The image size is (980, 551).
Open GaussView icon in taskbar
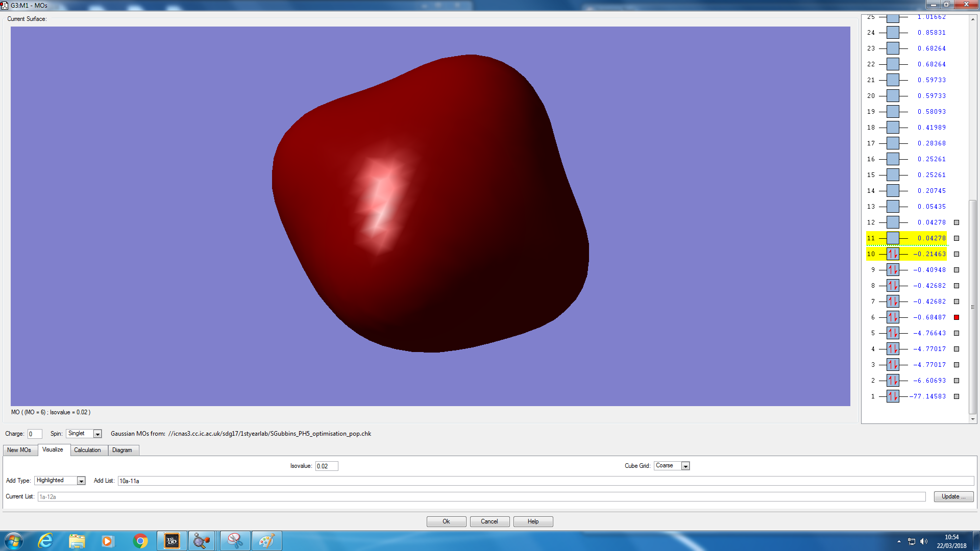pyautogui.click(x=202, y=541)
